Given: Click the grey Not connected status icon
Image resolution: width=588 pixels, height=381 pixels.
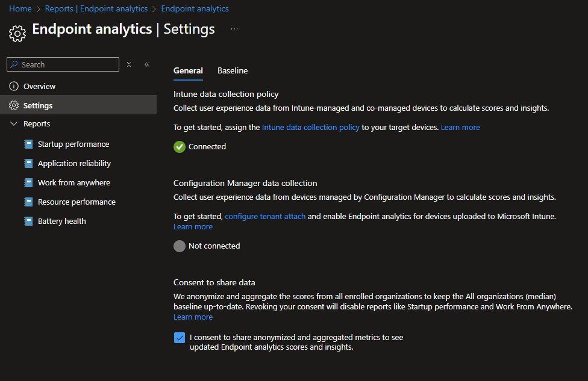Looking at the screenshot, I should coord(180,246).
